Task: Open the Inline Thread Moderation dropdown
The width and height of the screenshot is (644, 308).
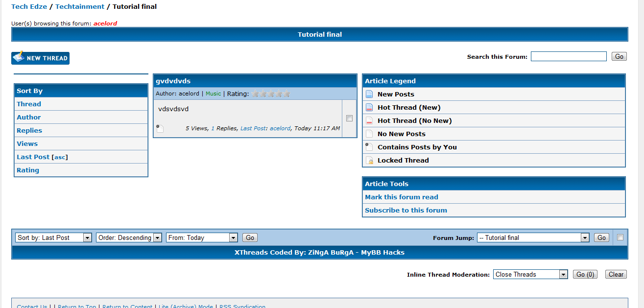Action: point(530,275)
